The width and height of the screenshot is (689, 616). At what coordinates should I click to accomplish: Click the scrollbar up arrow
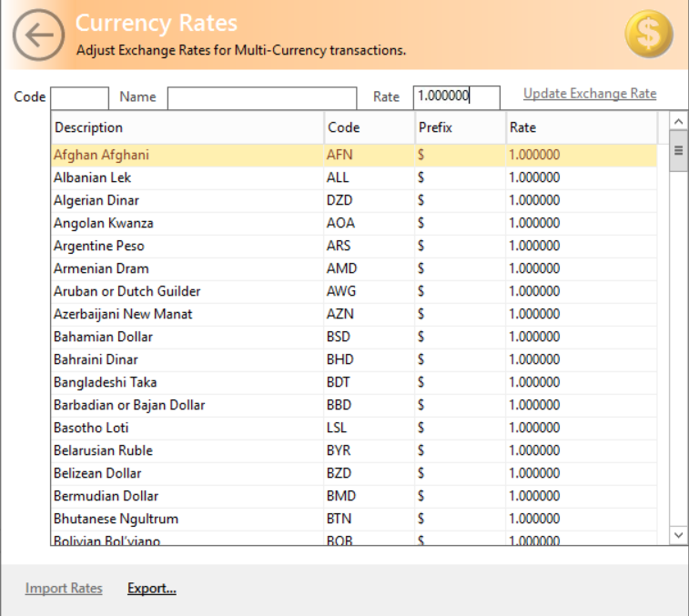(678, 121)
